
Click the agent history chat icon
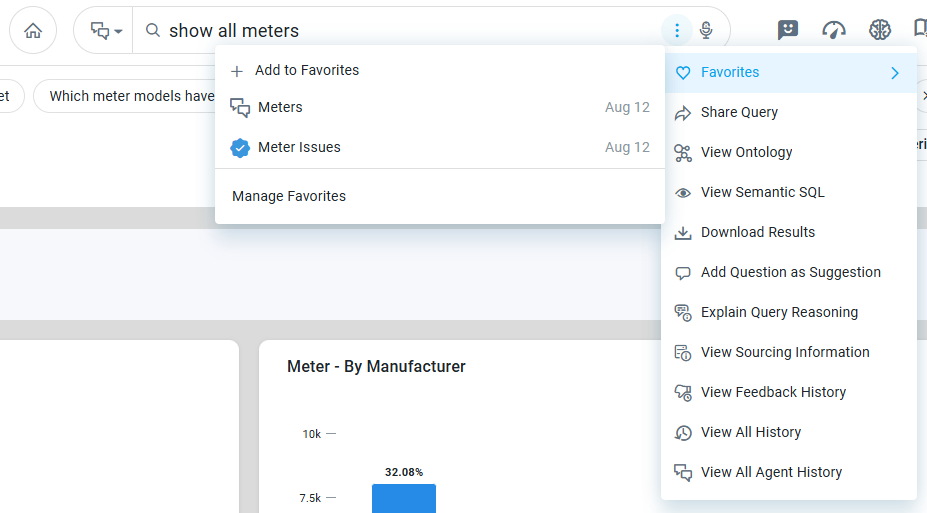(x=683, y=473)
